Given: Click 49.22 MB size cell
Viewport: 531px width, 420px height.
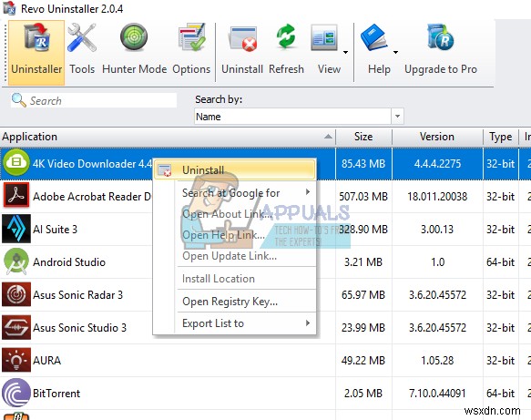Looking at the screenshot, I should (x=363, y=361).
